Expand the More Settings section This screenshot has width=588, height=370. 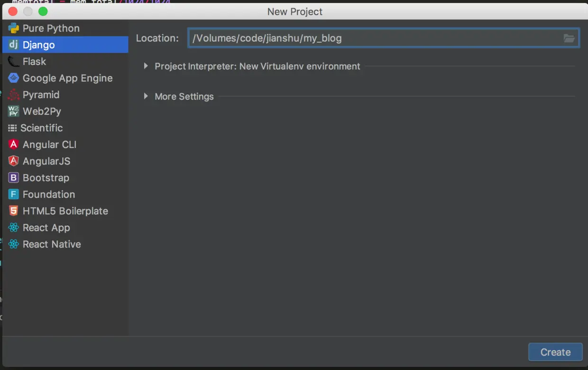tap(146, 96)
